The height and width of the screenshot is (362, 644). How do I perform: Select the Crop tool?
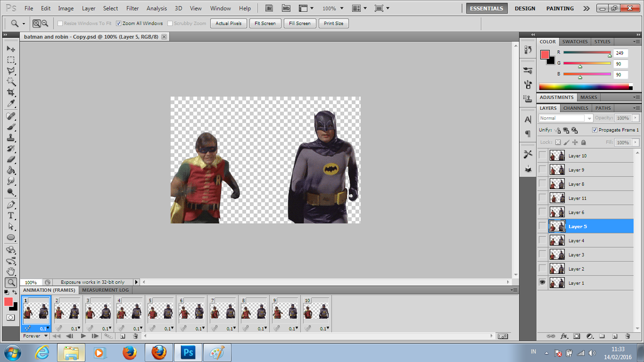pyautogui.click(x=11, y=93)
